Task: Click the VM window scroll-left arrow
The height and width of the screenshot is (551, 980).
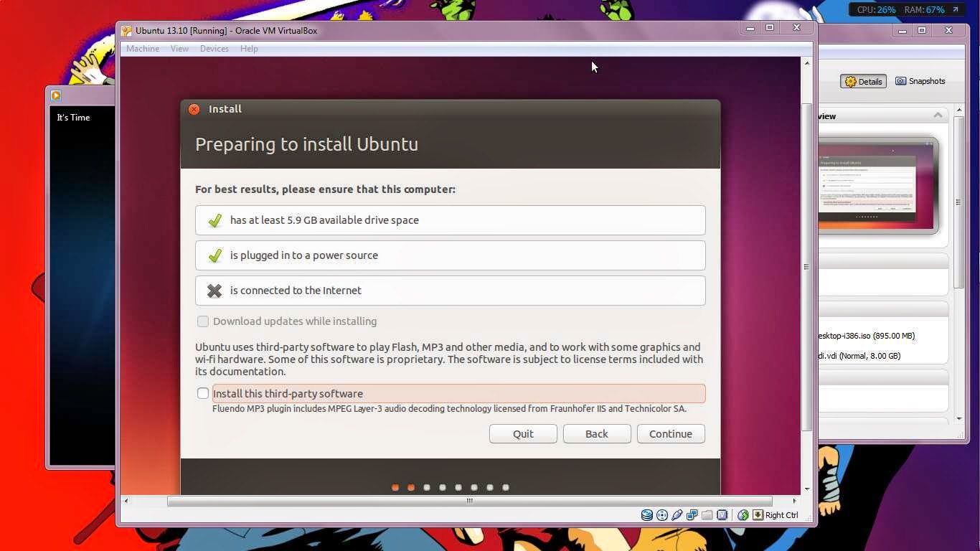Action: pos(126,501)
